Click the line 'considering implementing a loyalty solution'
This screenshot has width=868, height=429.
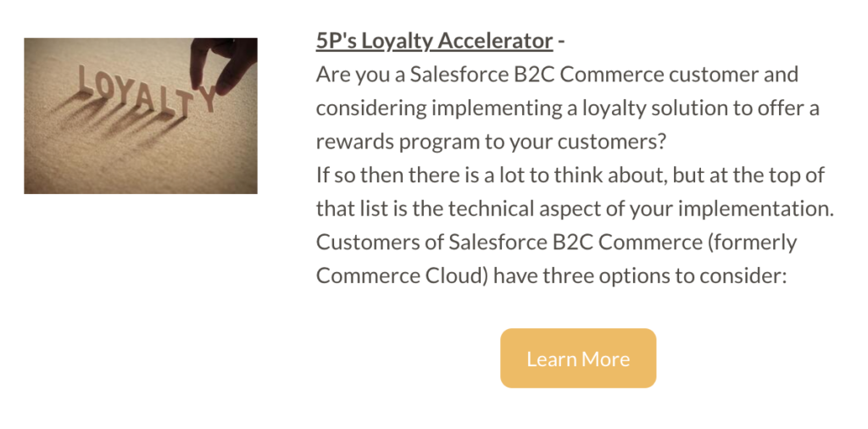pyautogui.click(x=567, y=108)
